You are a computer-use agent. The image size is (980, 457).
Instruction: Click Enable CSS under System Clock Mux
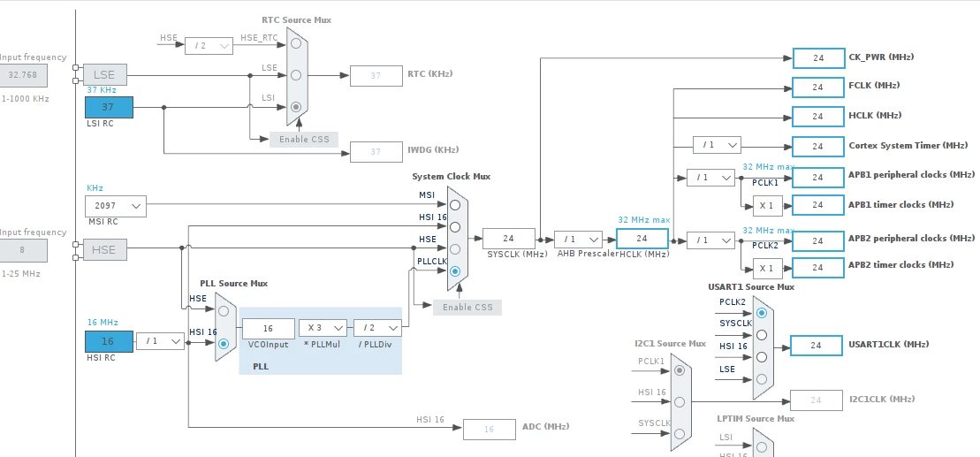click(467, 307)
